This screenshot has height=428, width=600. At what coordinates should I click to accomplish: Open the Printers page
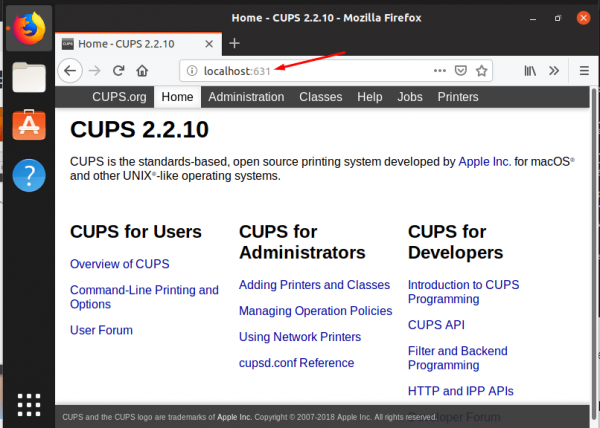coord(458,97)
